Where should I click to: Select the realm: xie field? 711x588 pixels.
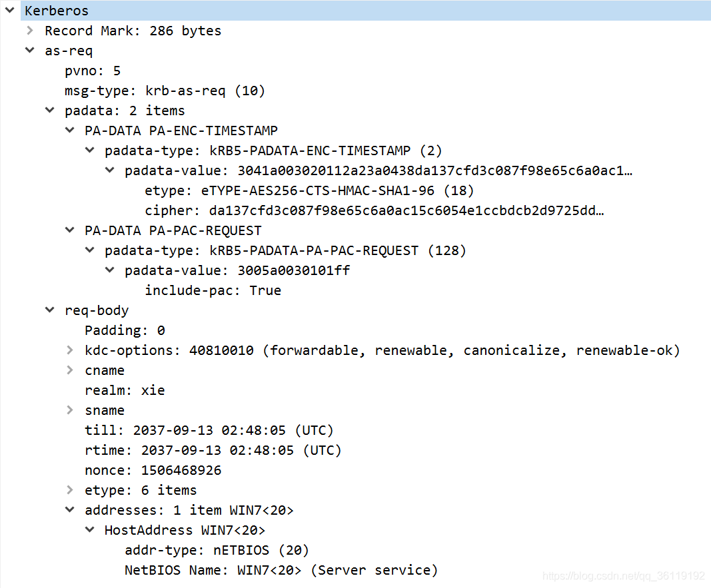coord(125,390)
